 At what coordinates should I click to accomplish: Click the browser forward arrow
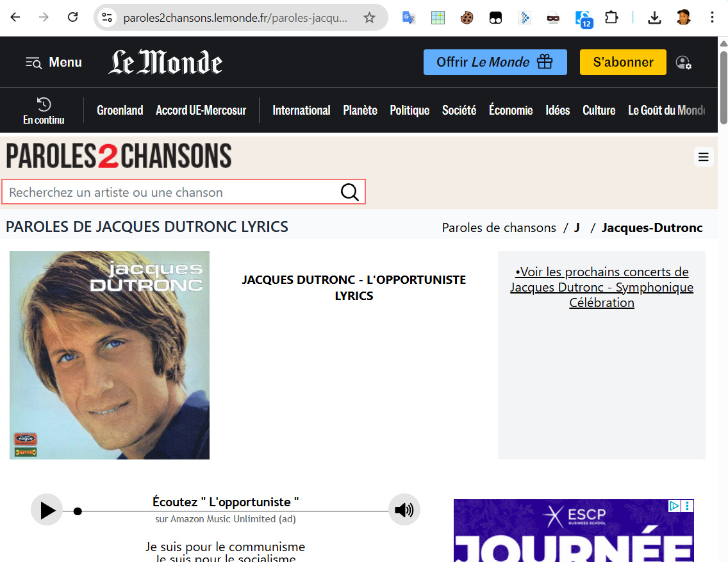(x=44, y=18)
